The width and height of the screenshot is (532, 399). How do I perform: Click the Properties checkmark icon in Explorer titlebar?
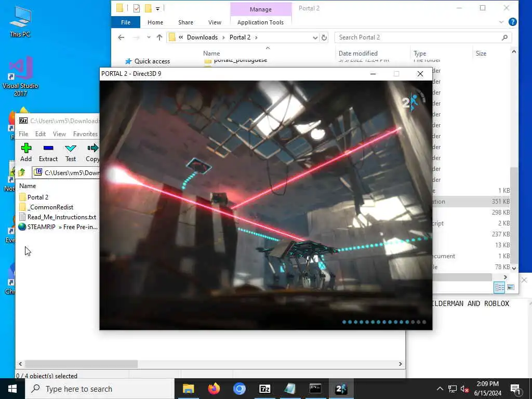coord(137,8)
